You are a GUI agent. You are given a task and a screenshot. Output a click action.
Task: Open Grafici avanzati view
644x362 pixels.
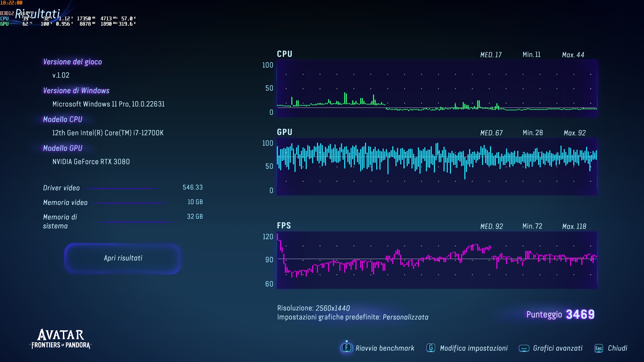pos(558,348)
